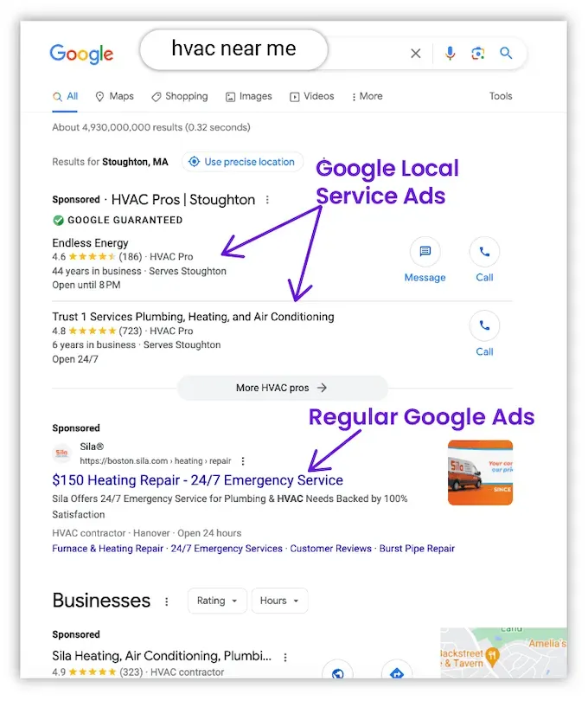Click the Use precise location button
588x701 pixels.
[243, 162]
